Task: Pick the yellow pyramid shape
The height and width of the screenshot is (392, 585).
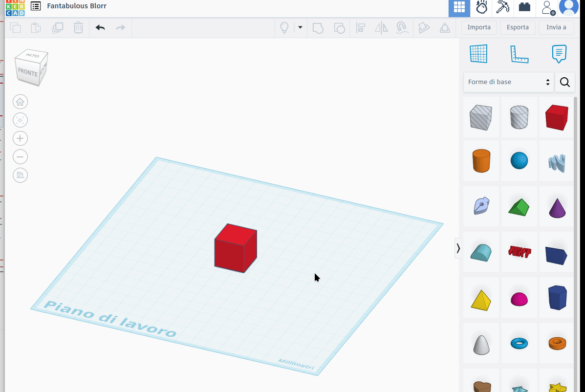Action: point(481,300)
